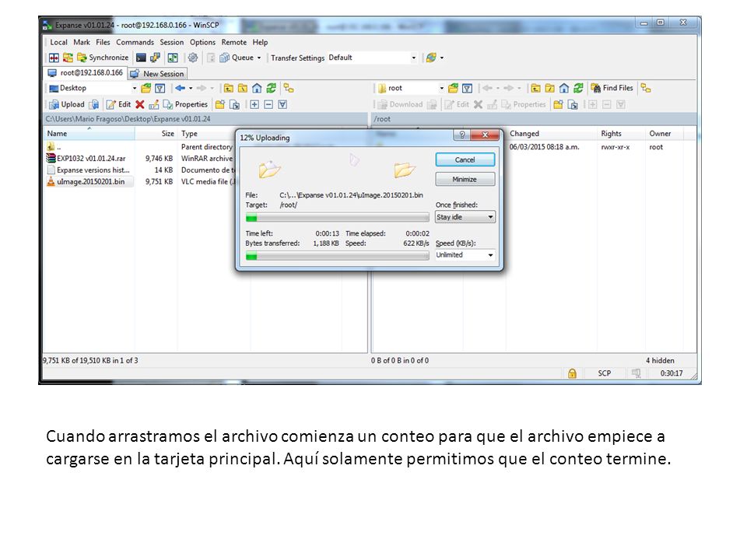Click the local Edit button
This screenshot has height=560, width=747.
pyautogui.click(x=119, y=104)
